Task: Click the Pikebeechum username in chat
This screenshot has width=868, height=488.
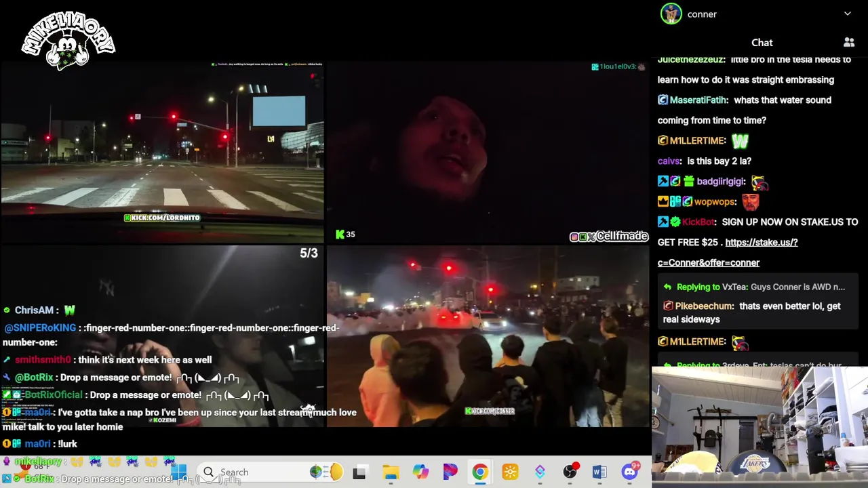Action: pos(704,306)
